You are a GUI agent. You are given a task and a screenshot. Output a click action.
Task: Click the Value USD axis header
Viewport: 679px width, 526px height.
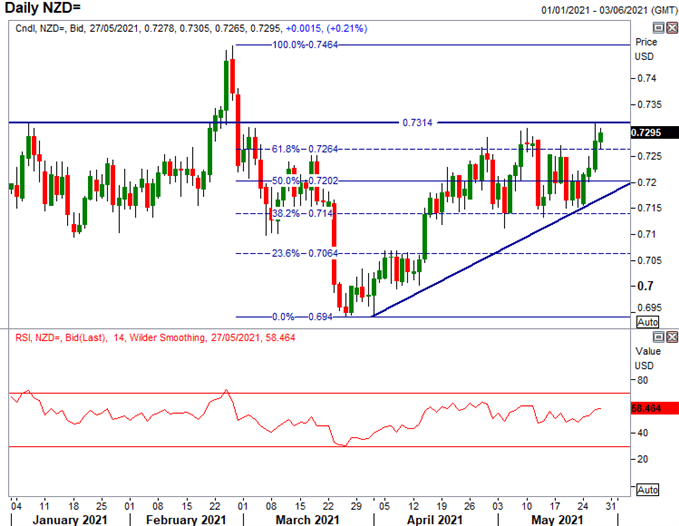(647, 358)
